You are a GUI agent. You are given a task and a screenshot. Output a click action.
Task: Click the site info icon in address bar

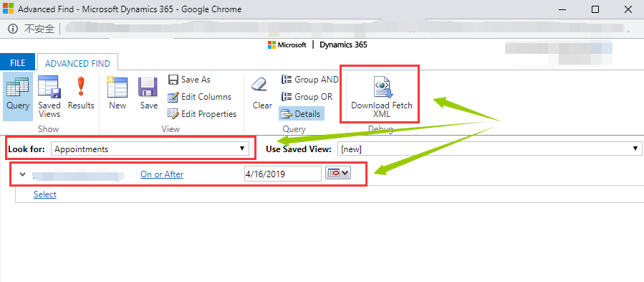(13, 29)
